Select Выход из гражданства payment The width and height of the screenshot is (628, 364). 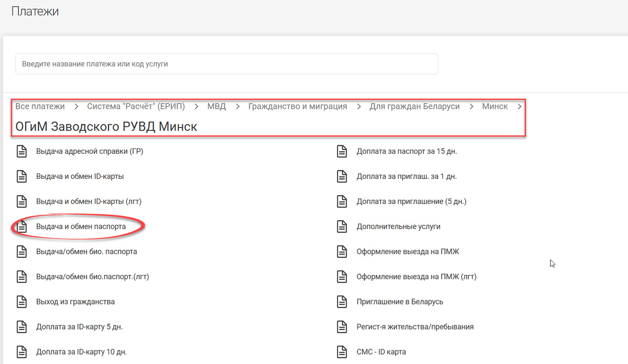pyautogui.click(x=75, y=302)
